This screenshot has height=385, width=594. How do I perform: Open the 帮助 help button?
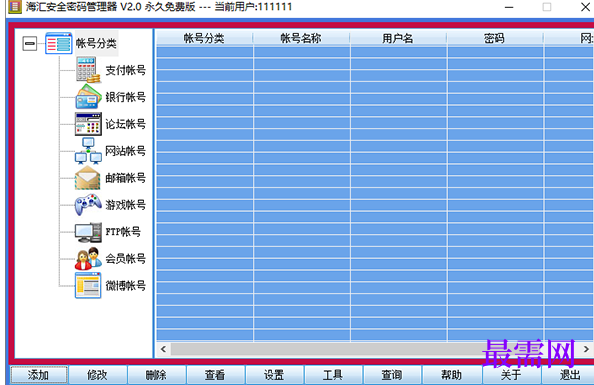[x=452, y=375]
